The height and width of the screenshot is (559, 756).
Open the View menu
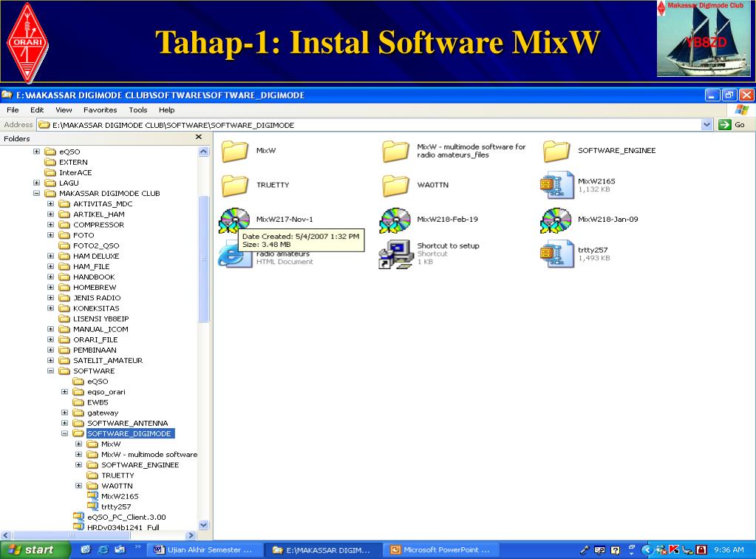click(x=64, y=110)
